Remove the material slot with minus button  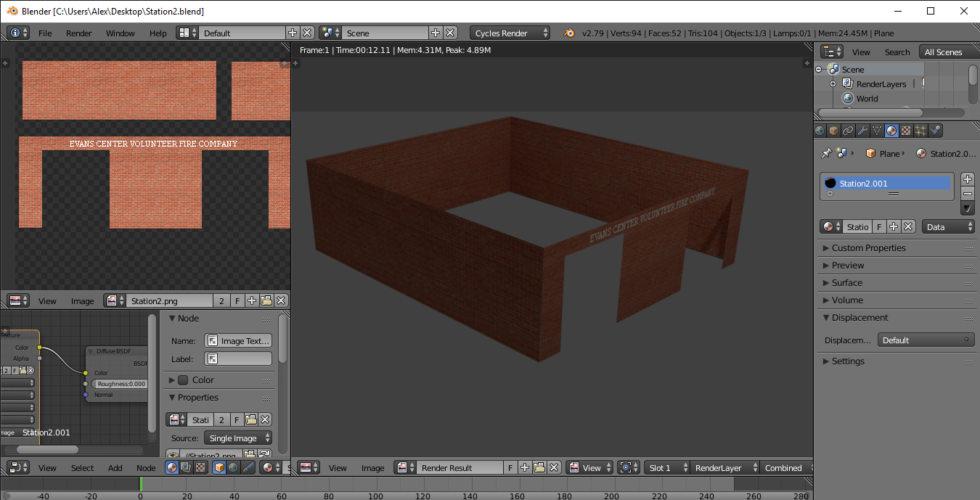coord(967,193)
